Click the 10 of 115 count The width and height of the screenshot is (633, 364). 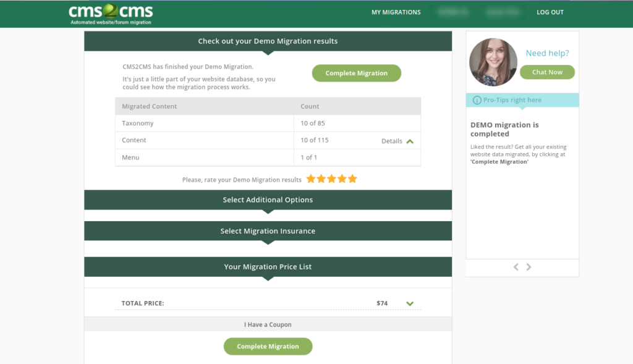[315, 140]
